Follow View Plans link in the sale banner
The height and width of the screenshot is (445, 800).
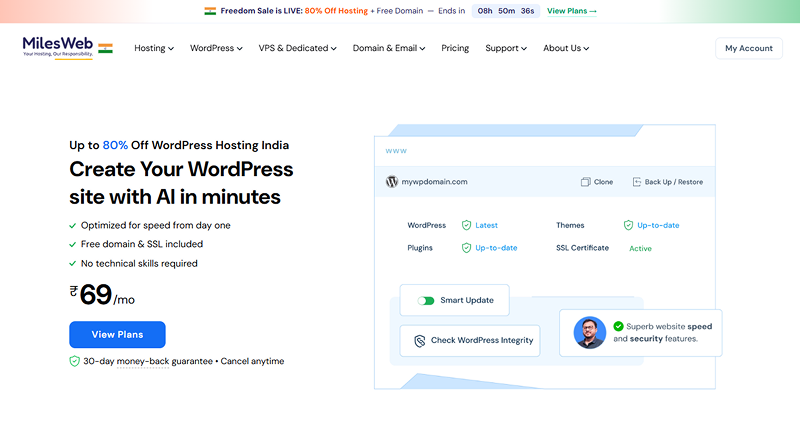tap(572, 11)
